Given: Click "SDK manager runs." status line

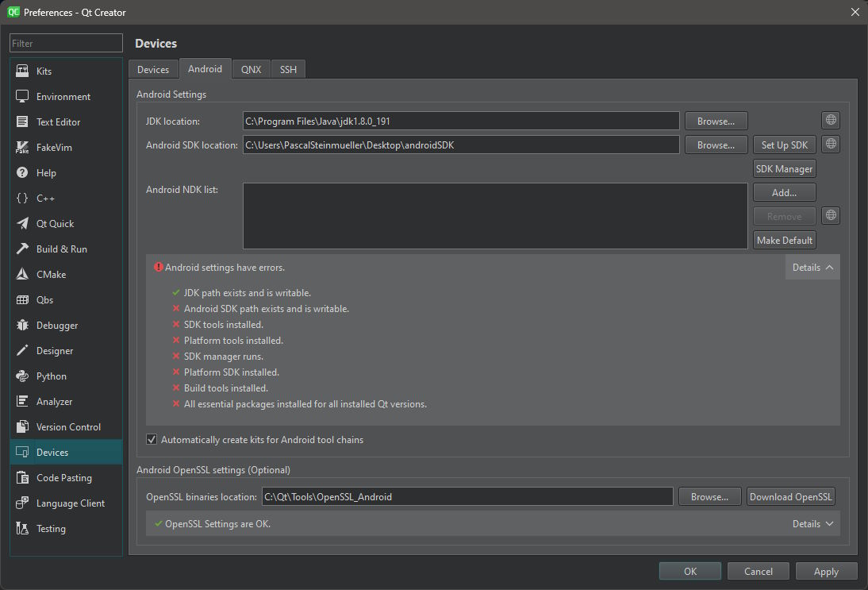Looking at the screenshot, I should (224, 357).
